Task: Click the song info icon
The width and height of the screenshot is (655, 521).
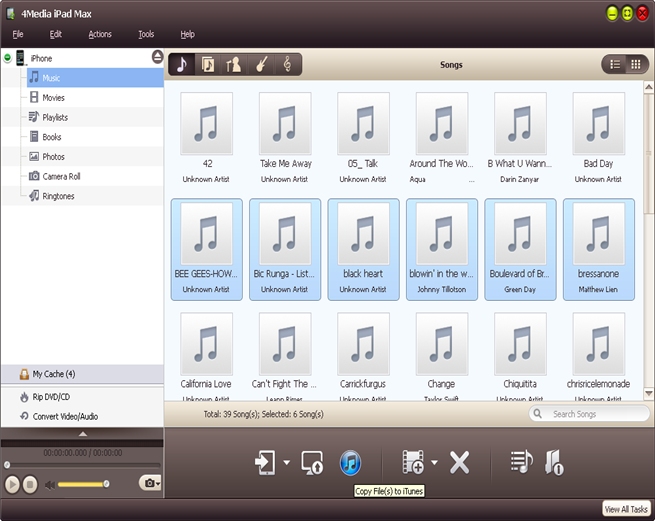Action: (554, 463)
